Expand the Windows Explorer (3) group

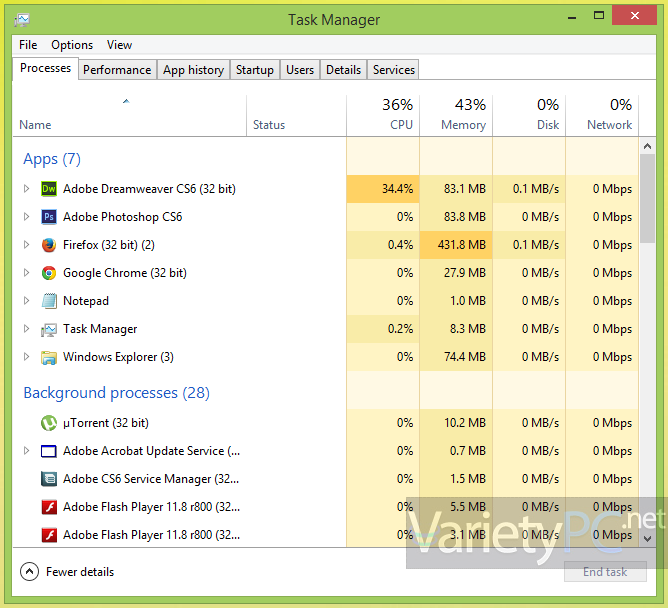(26, 357)
